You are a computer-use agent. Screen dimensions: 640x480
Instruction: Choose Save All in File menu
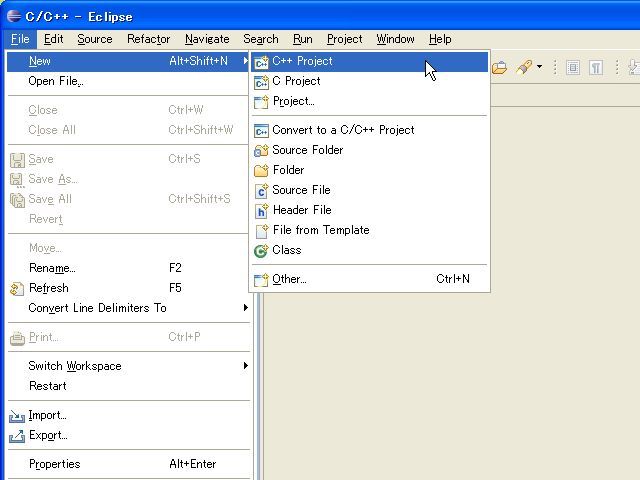[129, 199]
